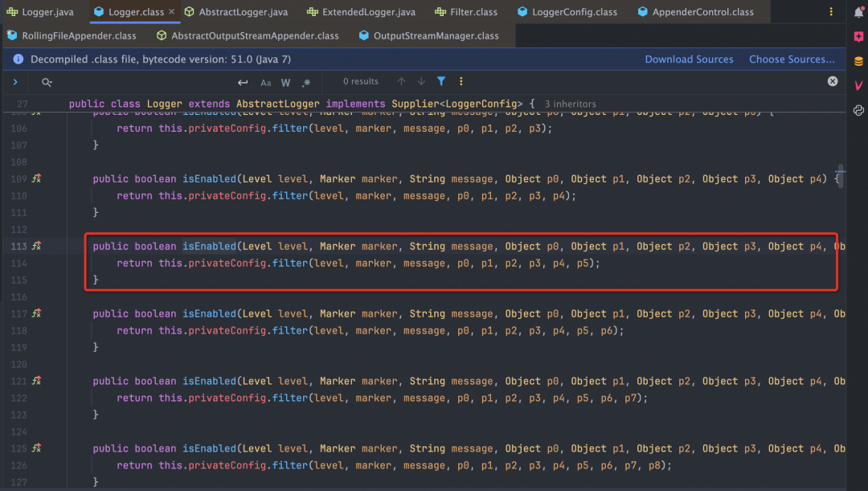
Task: Open the search history magnifier dropdown
Action: coord(47,83)
